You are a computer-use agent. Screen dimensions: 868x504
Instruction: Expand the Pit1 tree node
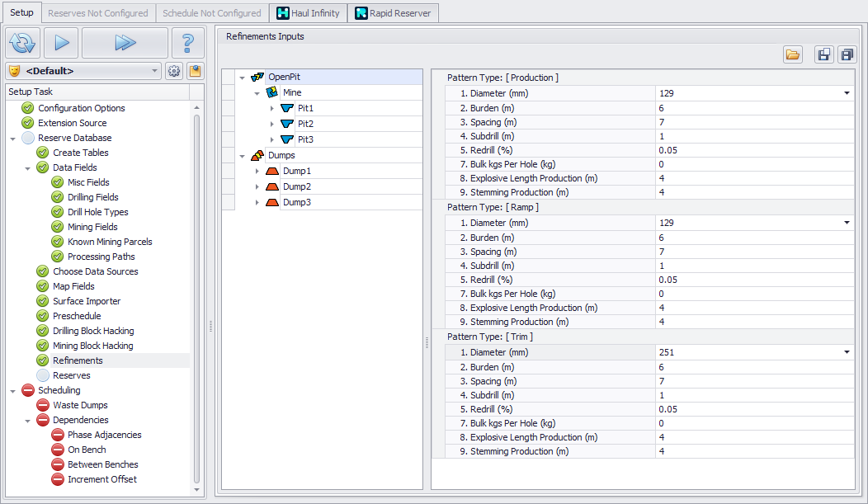[272, 108]
